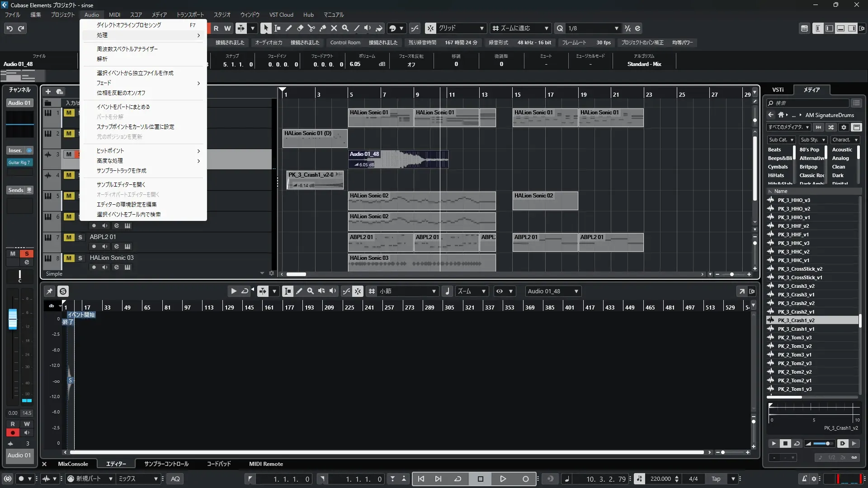This screenshot has height=488, width=868.
Task: Select the Scissors split tool
Action: tap(311, 28)
